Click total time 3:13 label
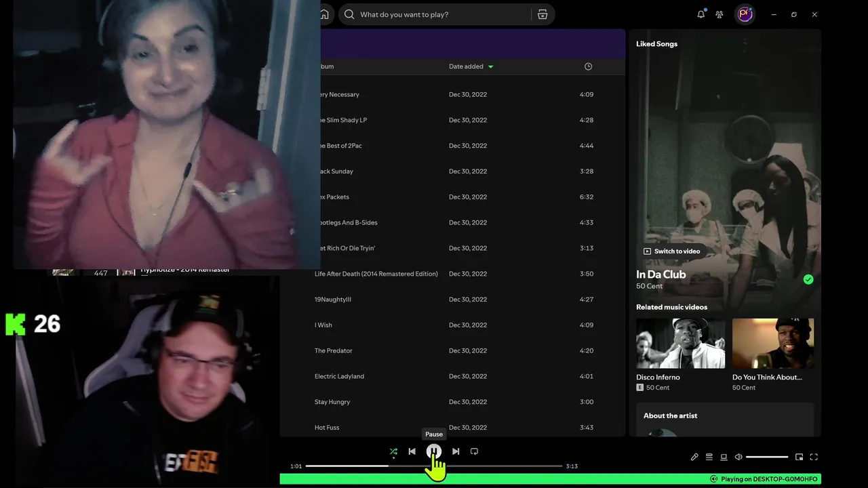Image resolution: width=868 pixels, height=488 pixels. [572, 466]
